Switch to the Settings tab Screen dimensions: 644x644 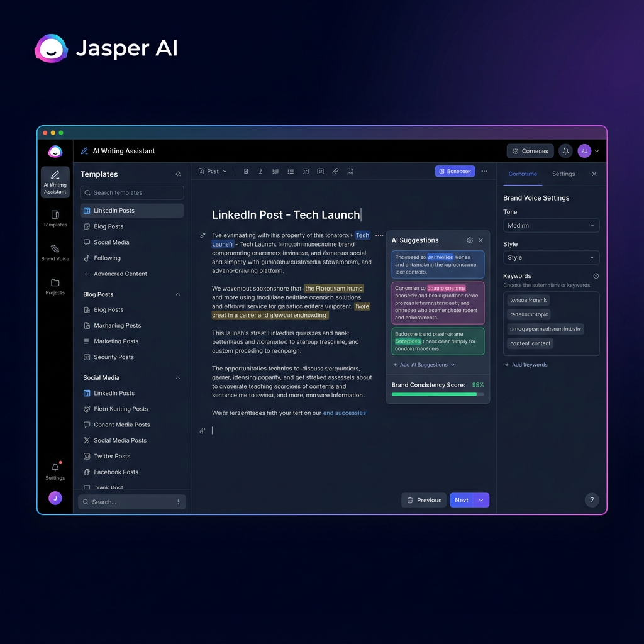[563, 174]
